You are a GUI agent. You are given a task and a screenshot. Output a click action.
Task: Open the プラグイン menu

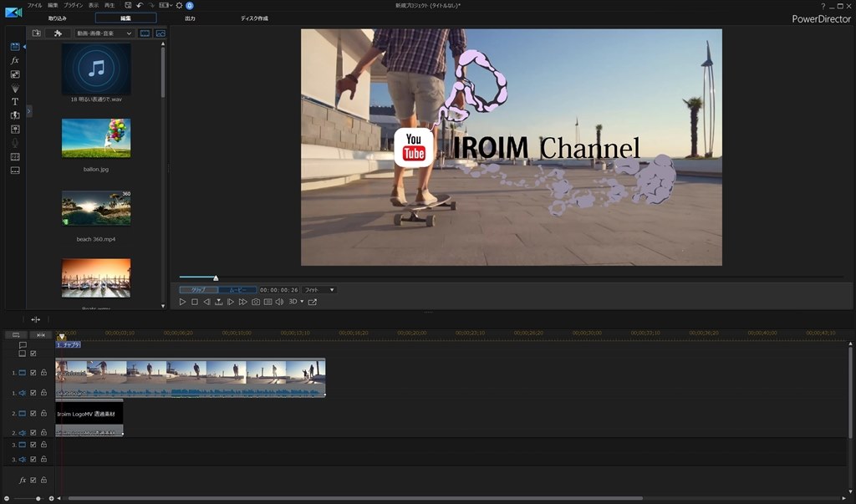tap(74, 6)
